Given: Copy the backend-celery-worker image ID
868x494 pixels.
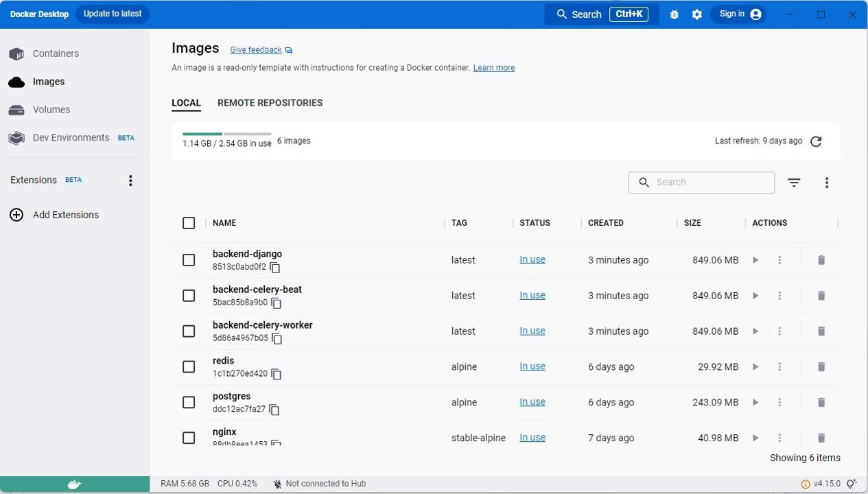Looking at the screenshot, I should pyautogui.click(x=277, y=339).
